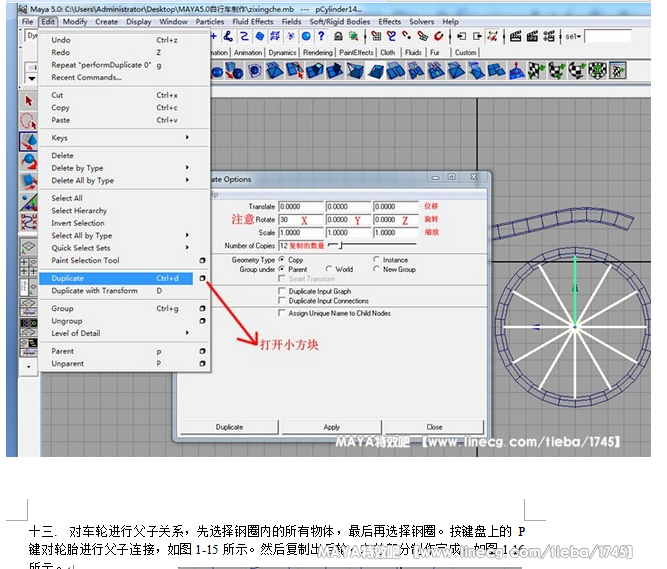Viewport: 667px width, 569px height.
Task: Click the input connections icon
Action: point(461,37)
